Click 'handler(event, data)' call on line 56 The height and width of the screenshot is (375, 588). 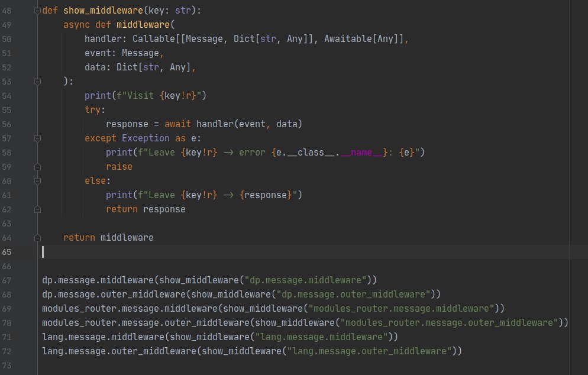[249, 124]
